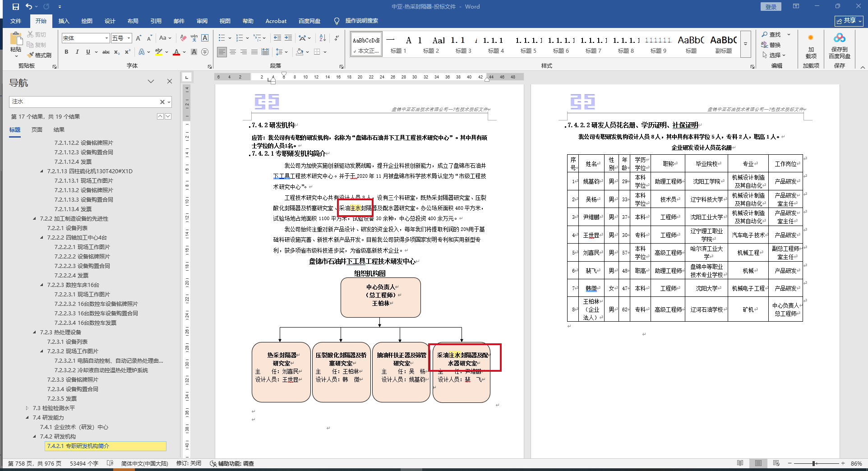Switch to the 布局 (Layout) ribbon tab

133,21
